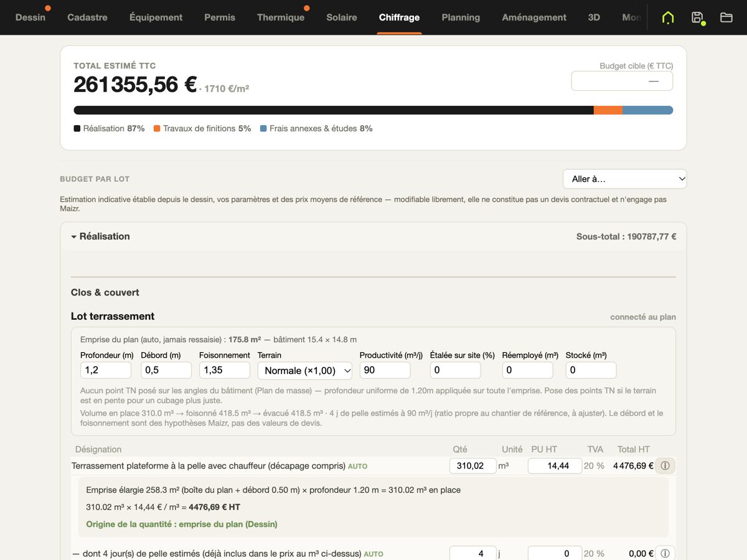Edit the Productivité (m³/j) field

(x=385, y=370)
